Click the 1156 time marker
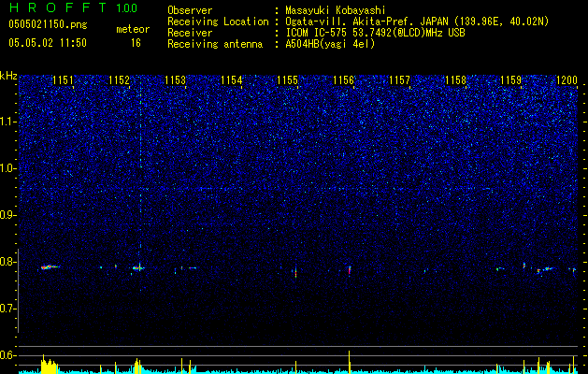 [x=343, y=80]
